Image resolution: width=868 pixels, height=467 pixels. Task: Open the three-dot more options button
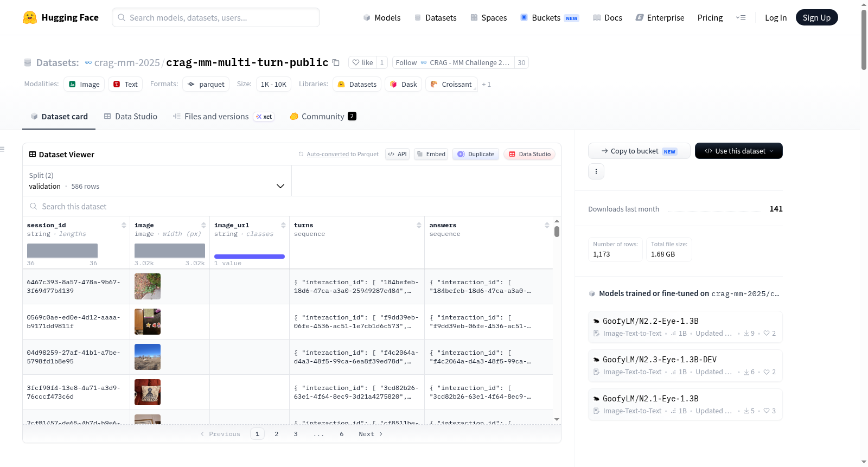596,171
